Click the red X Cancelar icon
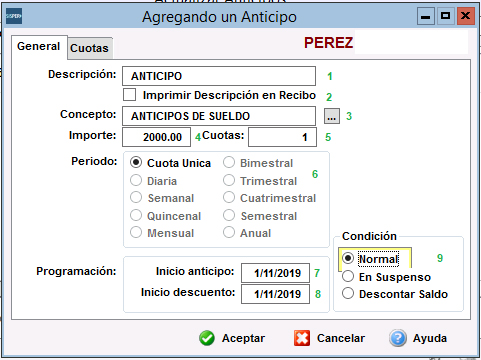 pyautogui.click(x=302, y=338)
